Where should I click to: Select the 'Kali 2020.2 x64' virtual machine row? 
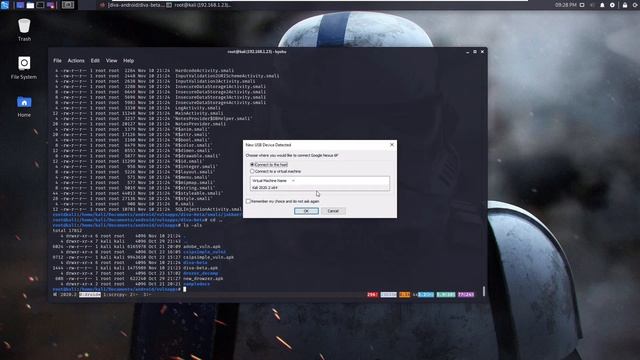coord(320,188)
